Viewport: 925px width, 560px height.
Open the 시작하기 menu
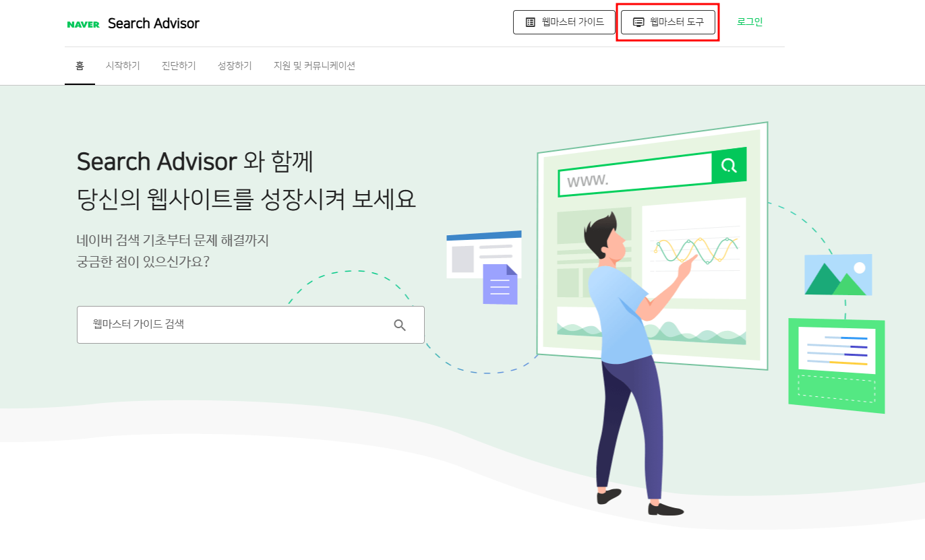pyautogui.click(x=123, y=66)
